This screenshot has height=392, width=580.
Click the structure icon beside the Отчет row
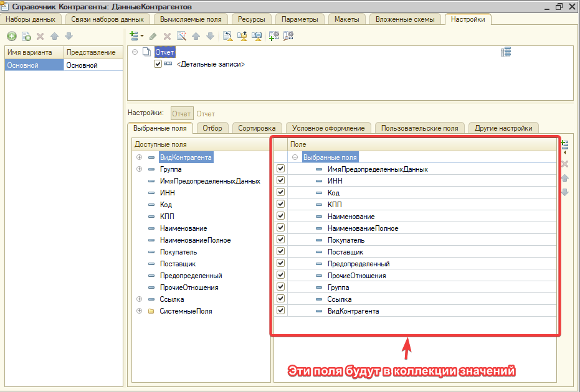tap(506, 52)
